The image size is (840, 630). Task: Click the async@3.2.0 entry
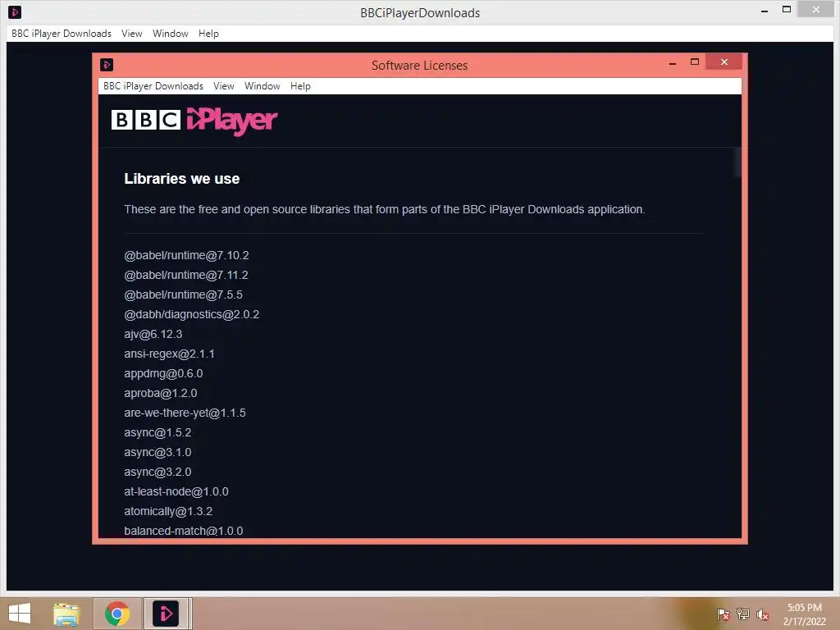(157, 472)
